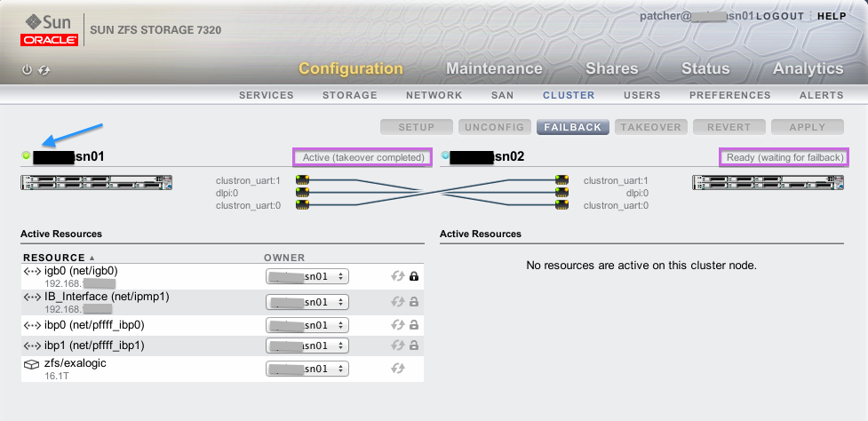The height and width of the screenshot is (421, 868).
Task: Open the Analytics main tab
Action: (808, 68)
